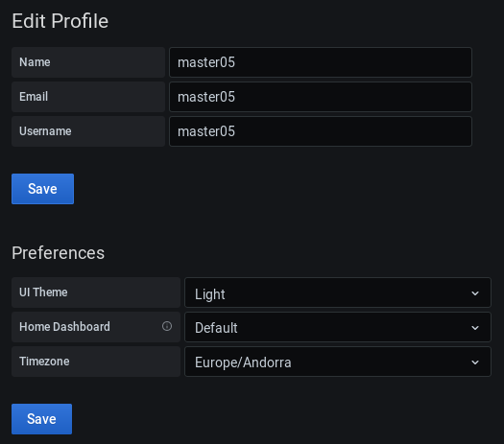Open the Timezone dropdown showing Europe/Andorra
Viewport: 504px width, 444px height.
point(338,362)
